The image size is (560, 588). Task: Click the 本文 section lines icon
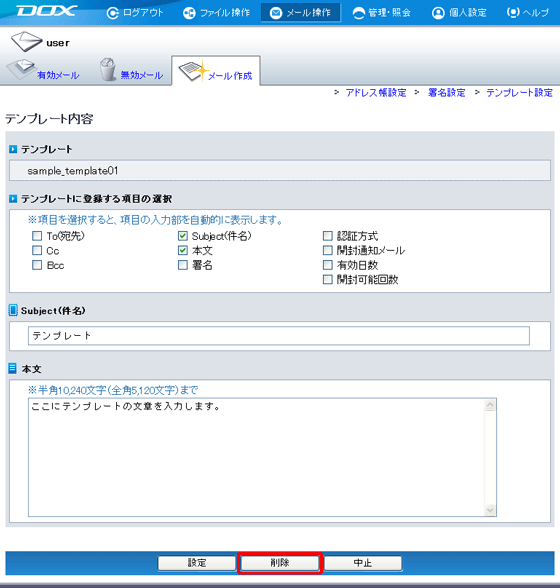pos(12,368)
